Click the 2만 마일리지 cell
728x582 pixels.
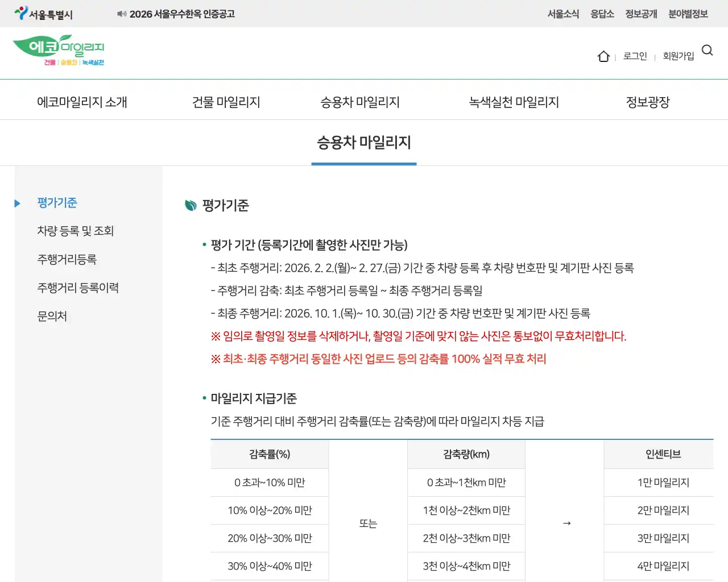[659, 510]
